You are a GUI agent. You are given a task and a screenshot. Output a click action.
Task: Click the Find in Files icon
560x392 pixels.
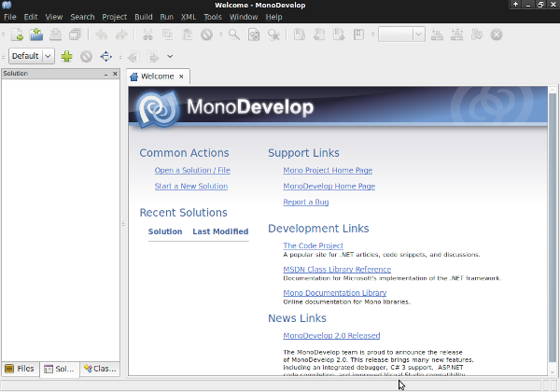[254, 35]
